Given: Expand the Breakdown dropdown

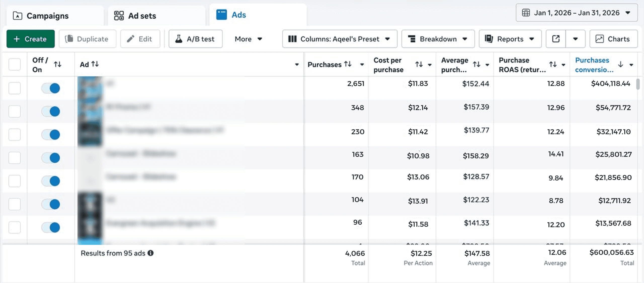Looking at the screenshot, I should pyautogui.click(x=438, y=39).
